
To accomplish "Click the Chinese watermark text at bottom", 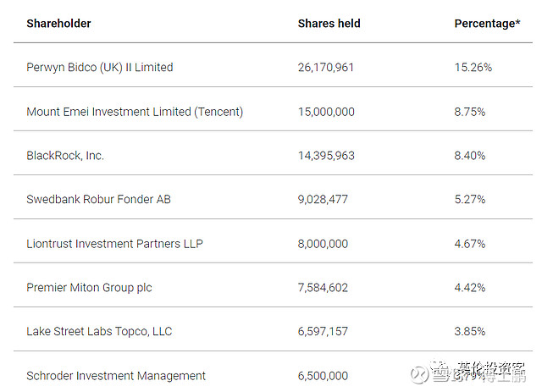I will (478, 373).
